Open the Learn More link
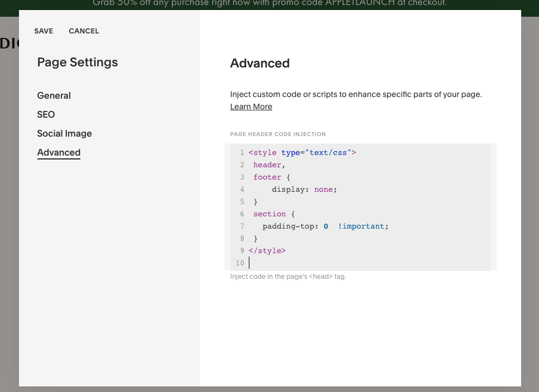The image size is (539, 392). [x=251, y=107]
